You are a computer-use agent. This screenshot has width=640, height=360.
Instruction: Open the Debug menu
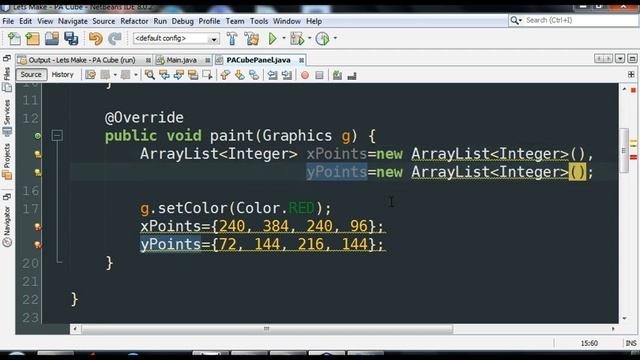(x=182, y=21)
